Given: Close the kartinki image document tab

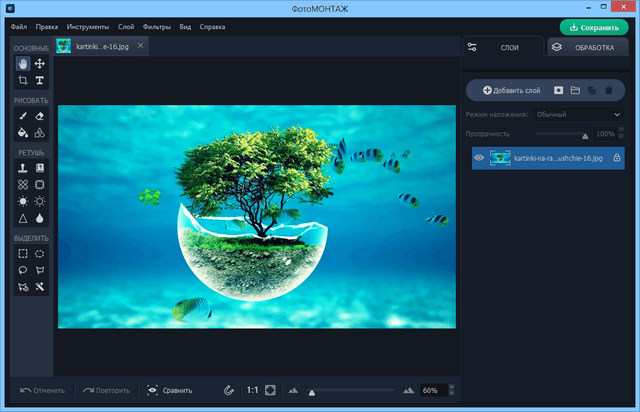Looking at the screenshot, I should [x=140, y=46].
